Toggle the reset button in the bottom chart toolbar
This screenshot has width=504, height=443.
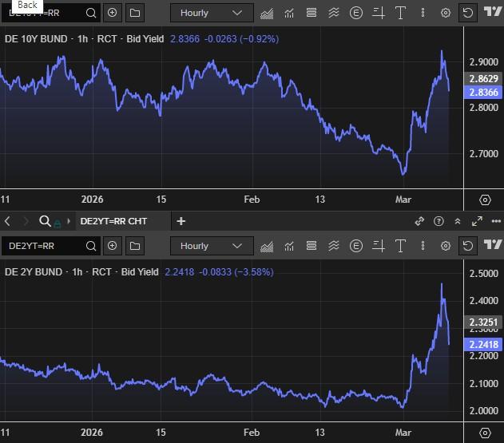pos(468,246)
